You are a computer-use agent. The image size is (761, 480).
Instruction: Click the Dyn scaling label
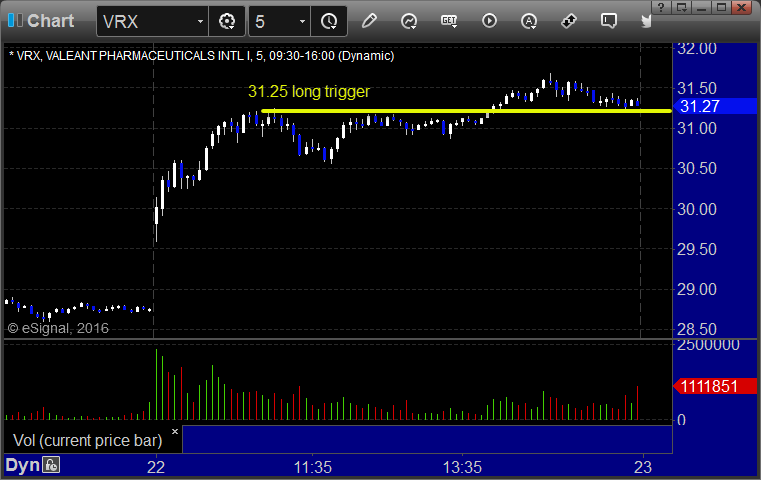pos(22,465)
